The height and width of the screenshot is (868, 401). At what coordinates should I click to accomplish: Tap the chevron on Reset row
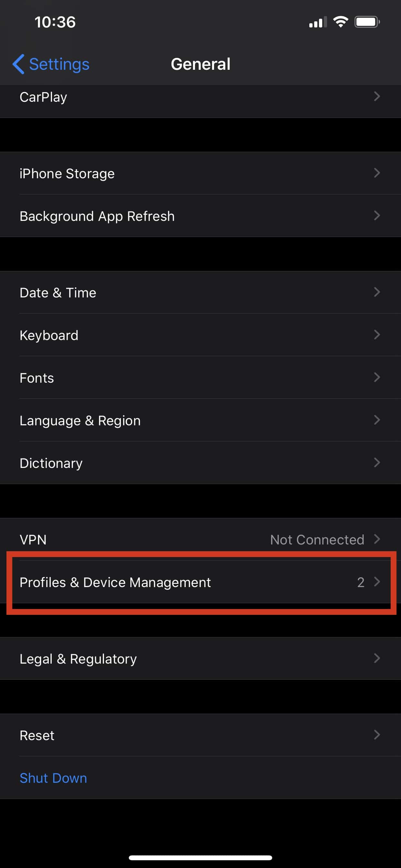tap(377, 735)
